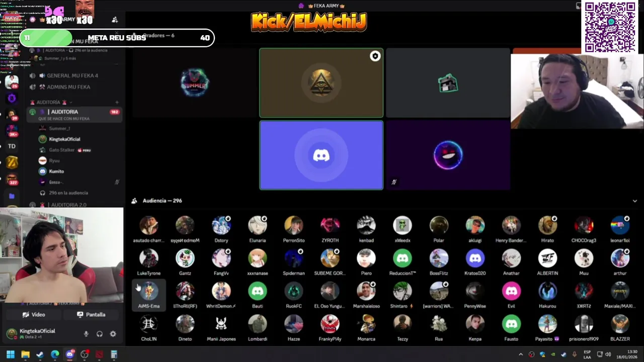Viewport: 644px width, 362px height.
Task: Select the blue Discord logo speaker tile
Action: [x=321, y=155]
